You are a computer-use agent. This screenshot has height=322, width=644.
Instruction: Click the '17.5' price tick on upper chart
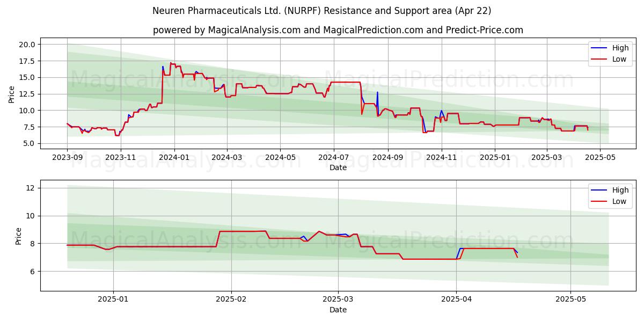[x=27, y=61]
